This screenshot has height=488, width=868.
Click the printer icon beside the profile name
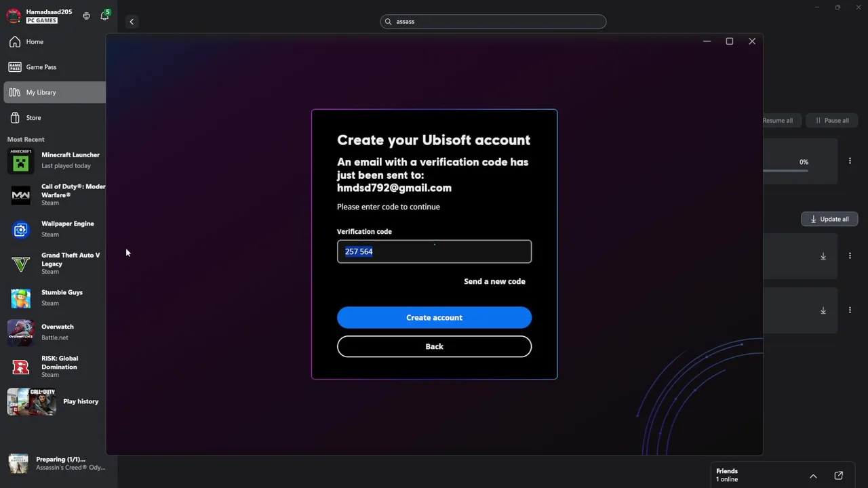(86, 16)
